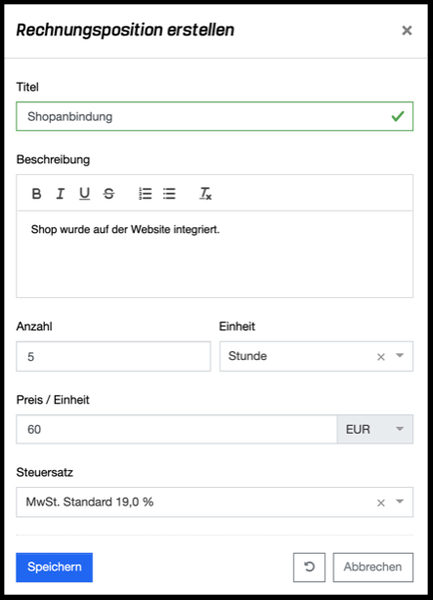Click inside the Beschreibung text area
The width and height of the screenshot is (433, 600).
[x=215, y=254]
